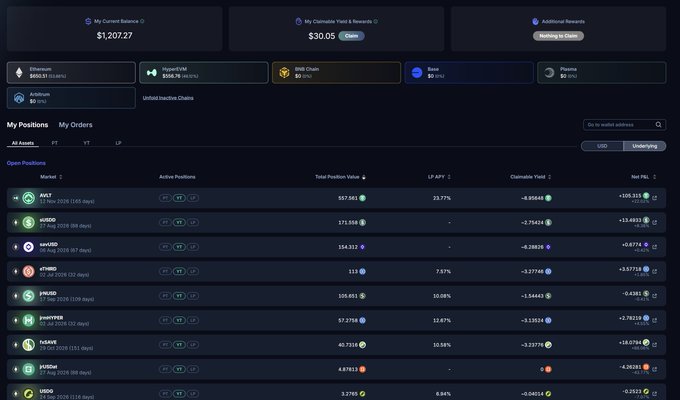Toggle the Arbitrum chain filter card
Image resolution: width=680 pixels, height=400 pixels.
point(71,98)
